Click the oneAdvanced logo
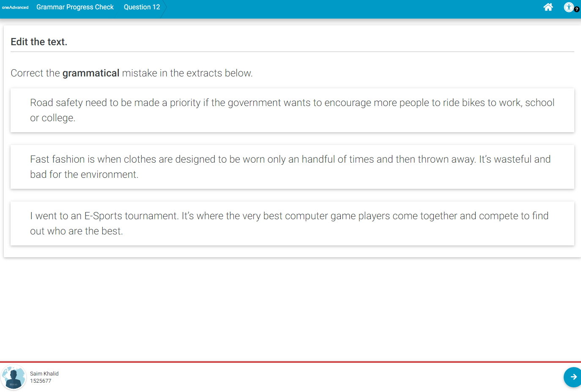581x392 pixels. [15, 8]
